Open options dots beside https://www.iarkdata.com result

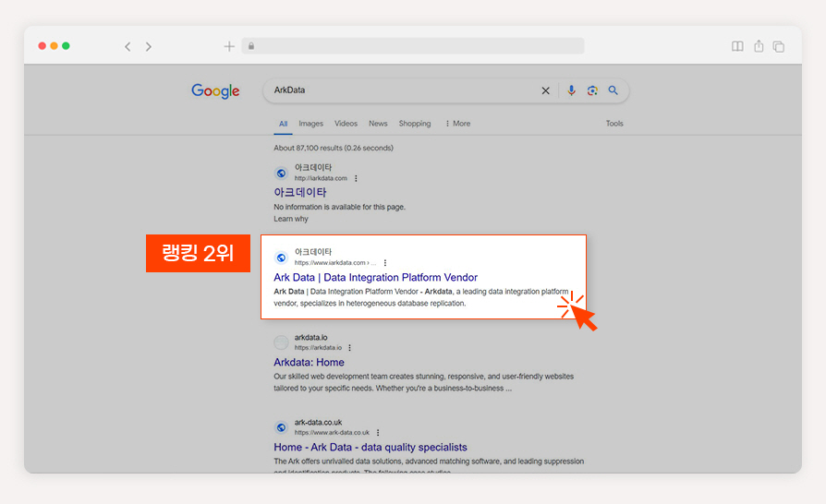point(385,262)
